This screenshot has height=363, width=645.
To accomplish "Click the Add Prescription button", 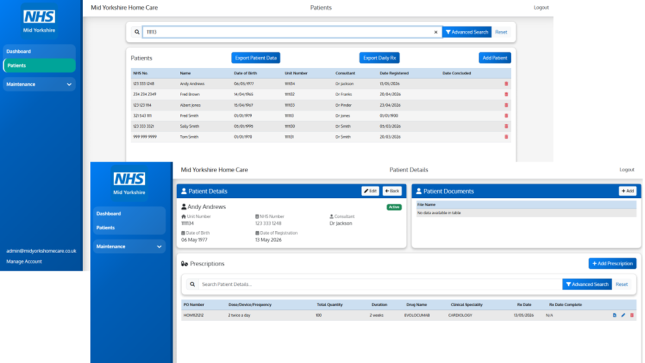I will click(612, 263).
